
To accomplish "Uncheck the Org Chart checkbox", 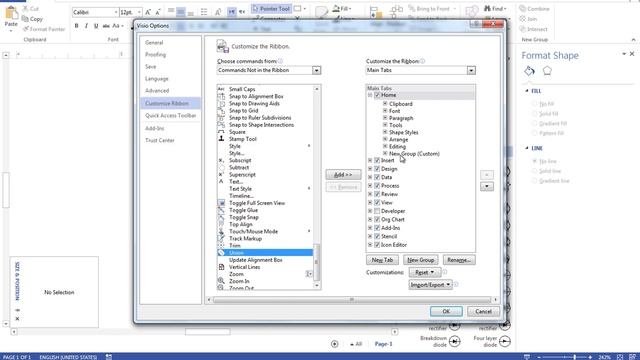I will point(377,220).
